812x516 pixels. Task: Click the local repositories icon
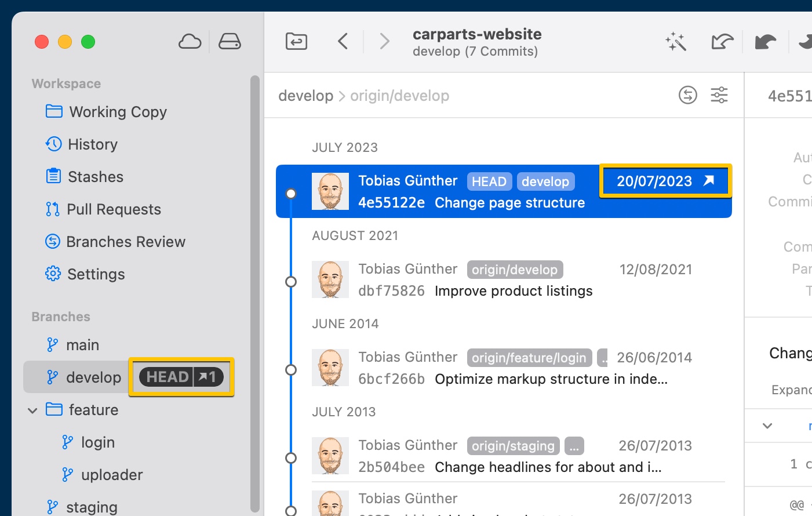click(230, 41)
